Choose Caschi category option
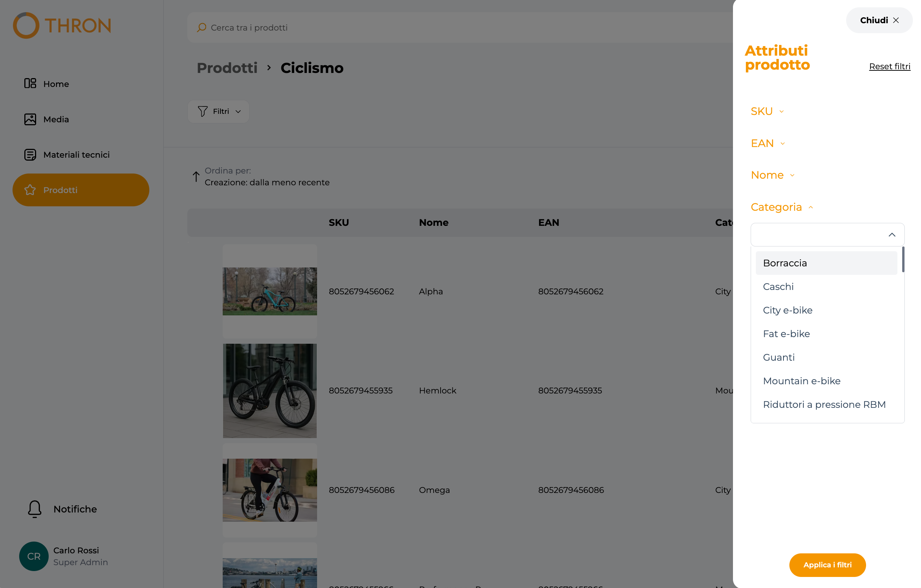 click(826, 287)
